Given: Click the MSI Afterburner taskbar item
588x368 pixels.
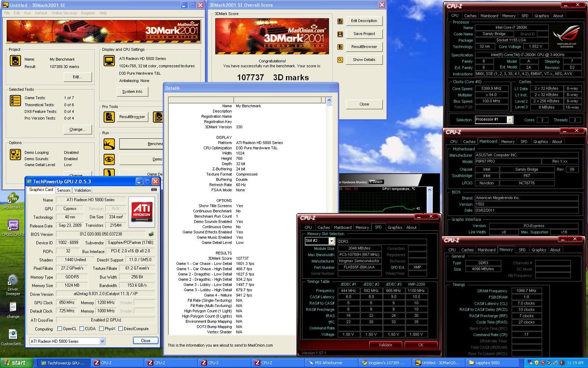Looking at the screenshot, I should 331,363.
